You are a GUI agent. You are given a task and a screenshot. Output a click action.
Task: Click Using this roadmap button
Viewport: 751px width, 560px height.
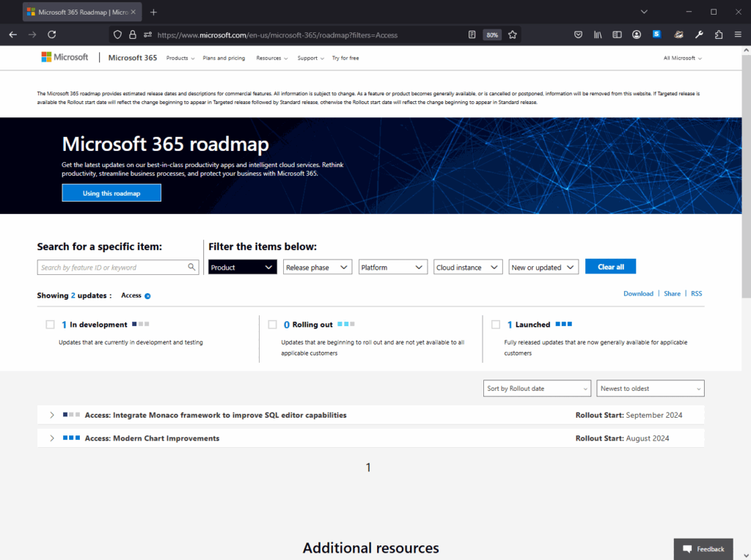(x=111, y=193)
